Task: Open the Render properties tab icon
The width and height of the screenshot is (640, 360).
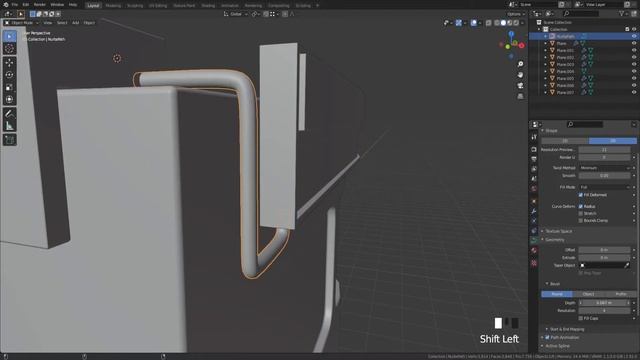Action: (x=534, y=149)
